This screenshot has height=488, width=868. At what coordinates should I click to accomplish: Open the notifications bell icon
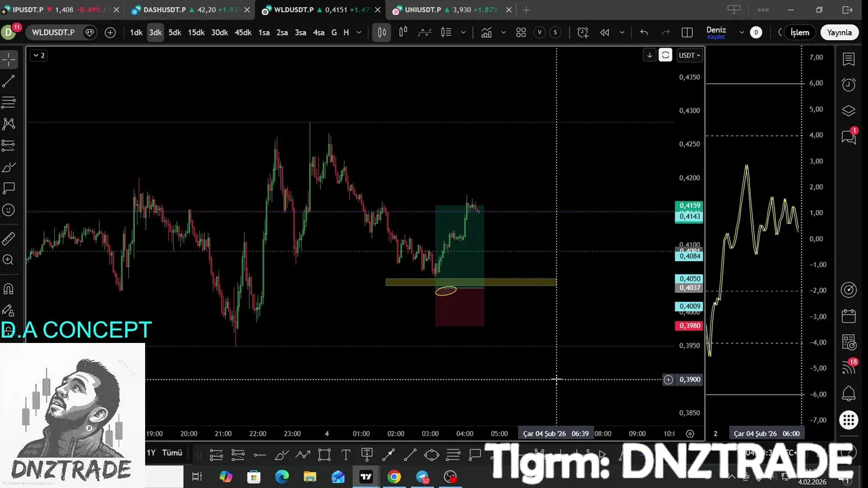[x=848, y=393]
